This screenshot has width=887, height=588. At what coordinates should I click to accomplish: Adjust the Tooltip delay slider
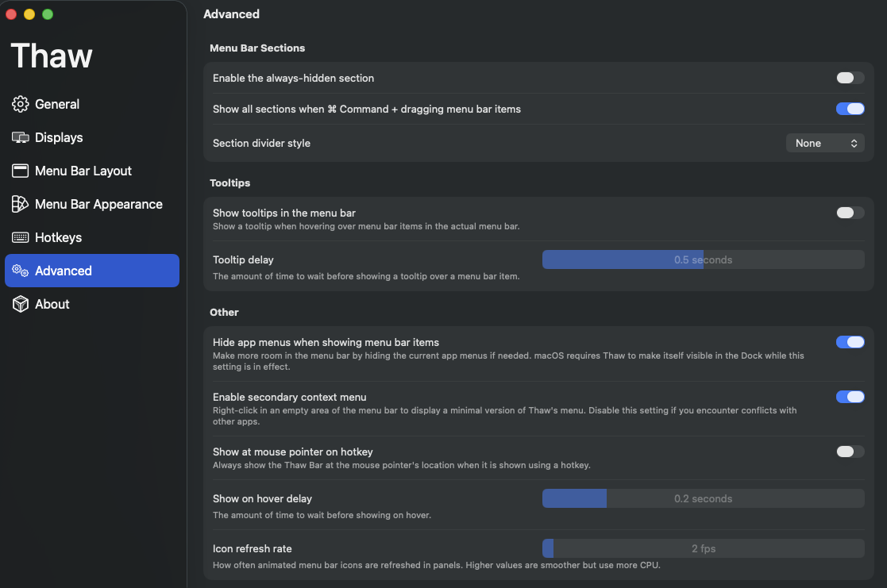click(x=703, y=260)
